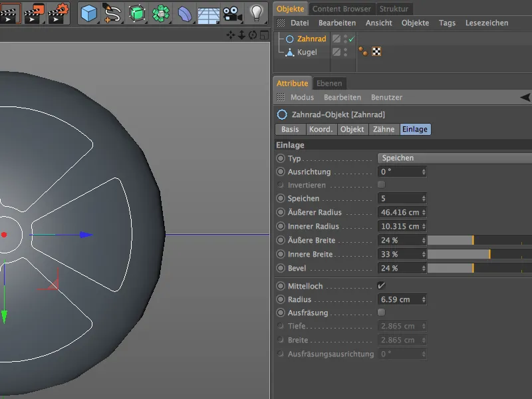
Task: Click the animation dot beside Bevel
Action: (281, 268)
